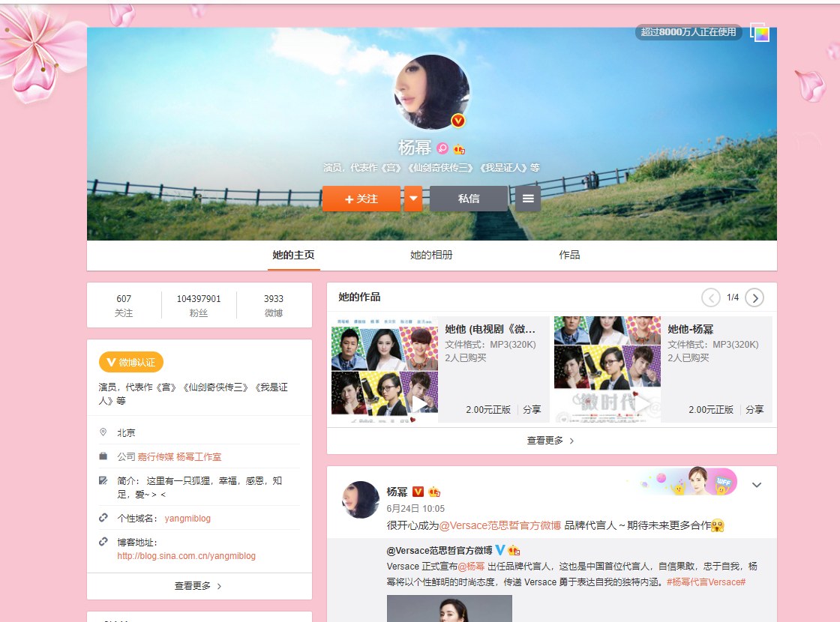Viewport: 840px width, 622px height.
Task: Click the 104397901 followers count
Action: pos(199,298)
